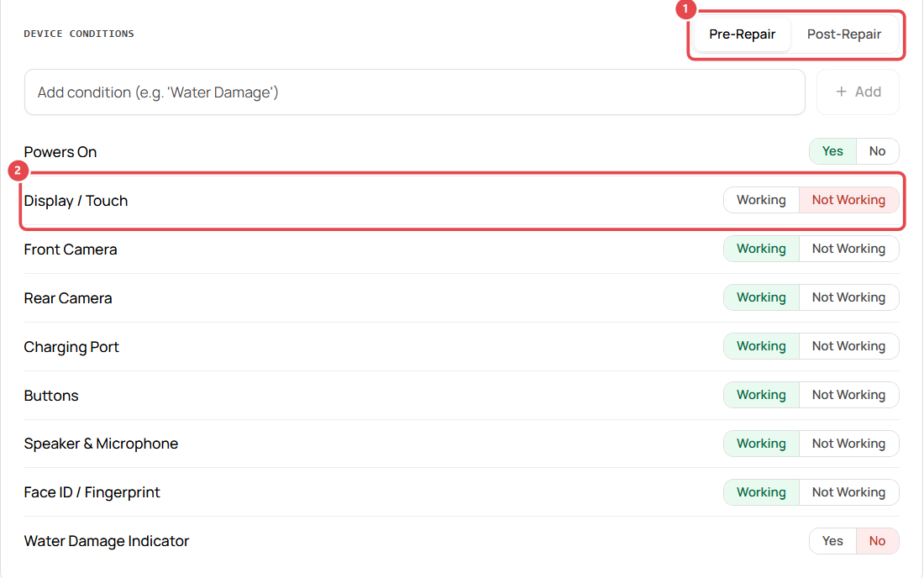Image resolution: width=924 pixels, height=578 pixels.
Task: Mark Face ID / Fingerprint as Not Working
Action: 848,492
